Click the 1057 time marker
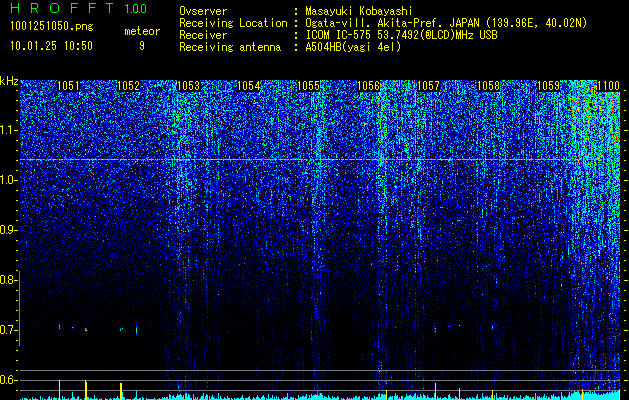 click(x=428, y=86)
